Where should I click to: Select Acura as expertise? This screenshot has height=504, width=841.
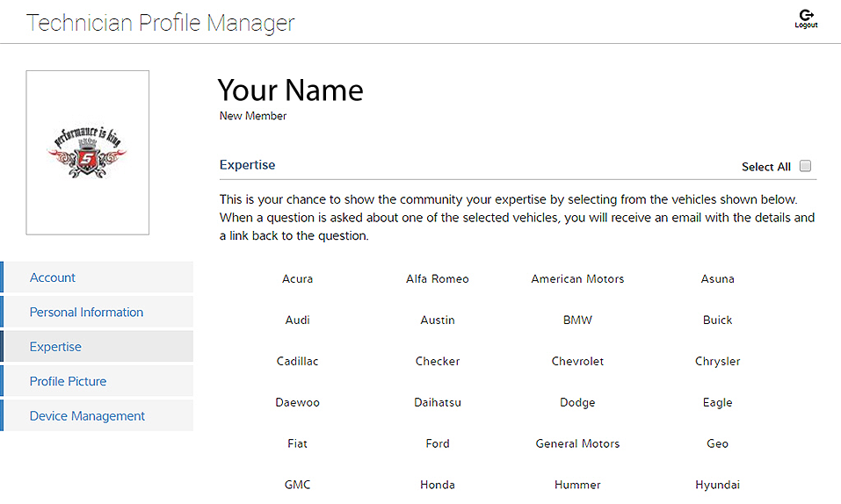pos(297,279)
